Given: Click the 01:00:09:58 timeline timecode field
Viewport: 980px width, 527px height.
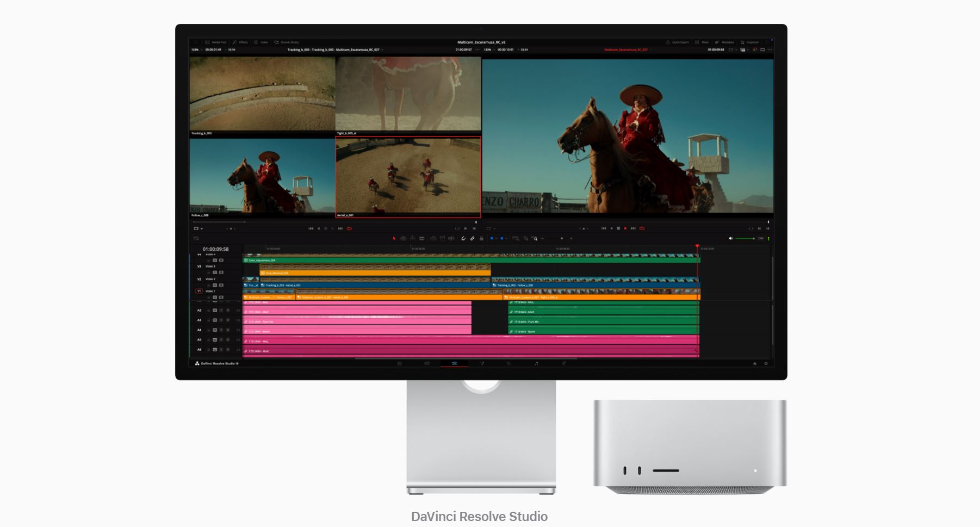Looking at the screenshot, I should coord(216,249).
